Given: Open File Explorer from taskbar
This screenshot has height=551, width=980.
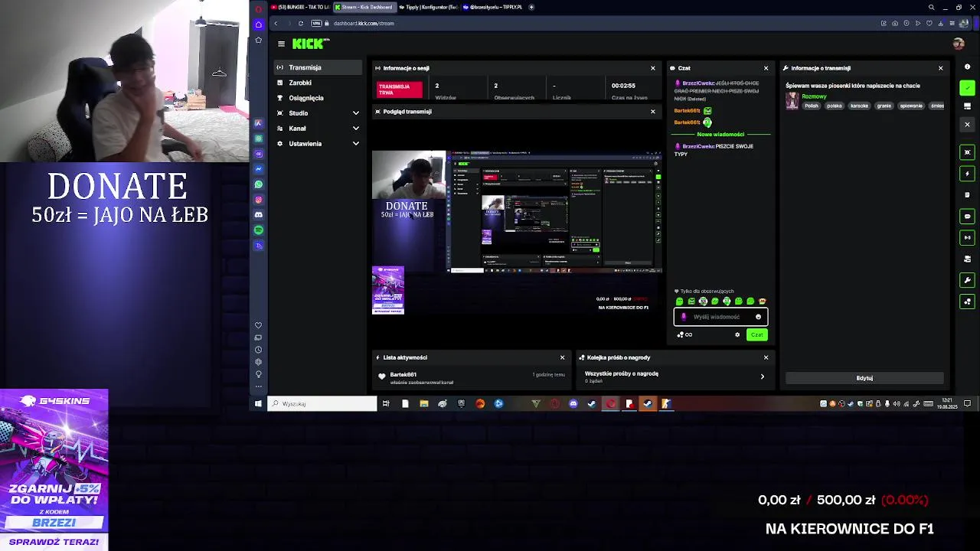Looking at the screenshot, I should pyautogui.click(x=423, y=403).
